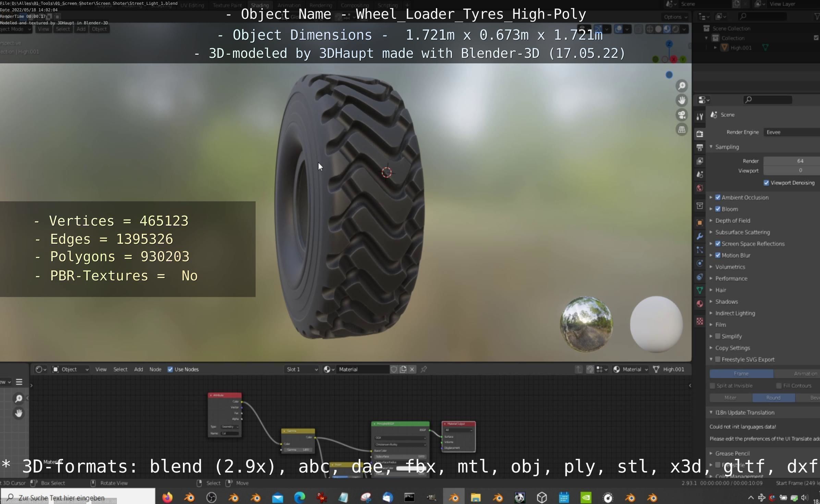The width and height of the screenshot is (820, 504).
Task: Choose the Miter line join button
Action: point(731,398)
